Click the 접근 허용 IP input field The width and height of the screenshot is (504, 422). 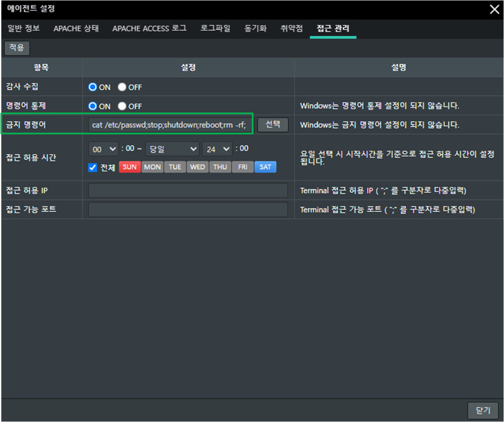[188, 191]
